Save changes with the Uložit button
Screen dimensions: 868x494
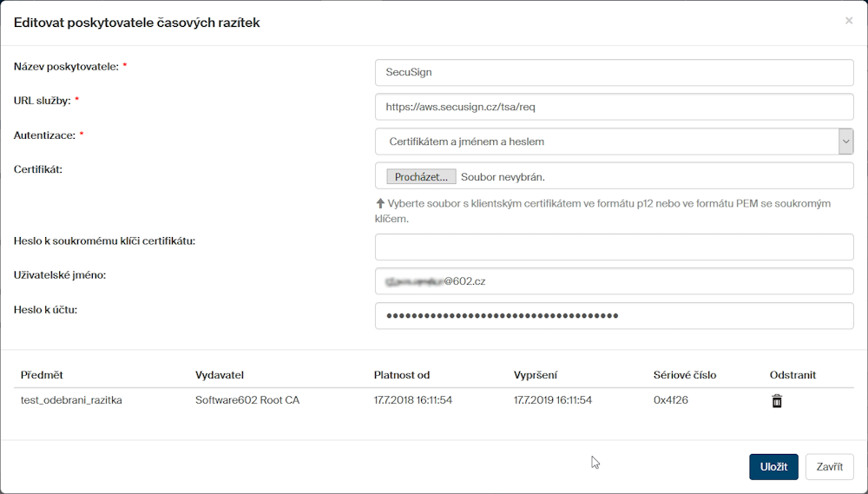[773, 466]
